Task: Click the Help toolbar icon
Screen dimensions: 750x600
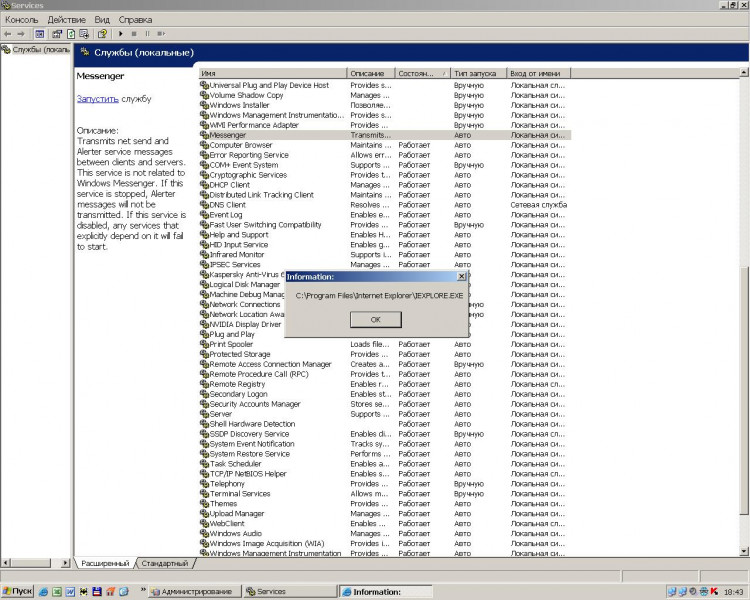Action: point(101,33)
